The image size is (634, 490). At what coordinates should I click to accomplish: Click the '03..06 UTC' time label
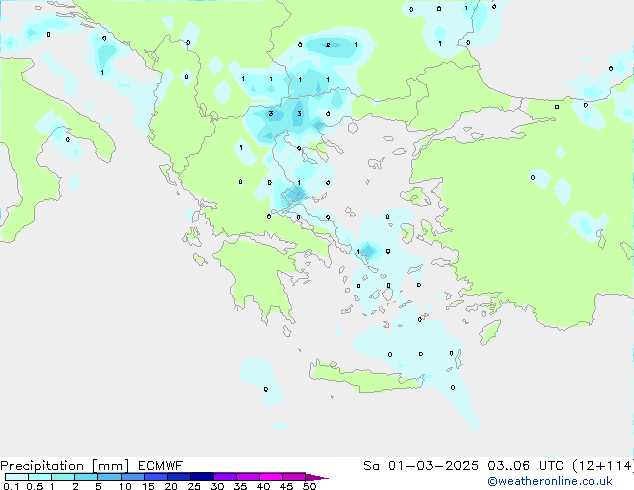525,466
